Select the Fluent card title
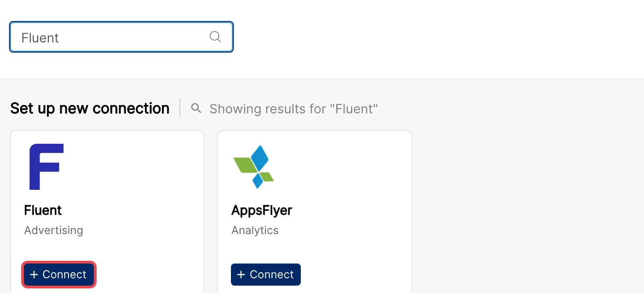This screenshot has width=644, height=293. (x=43, y=211)
